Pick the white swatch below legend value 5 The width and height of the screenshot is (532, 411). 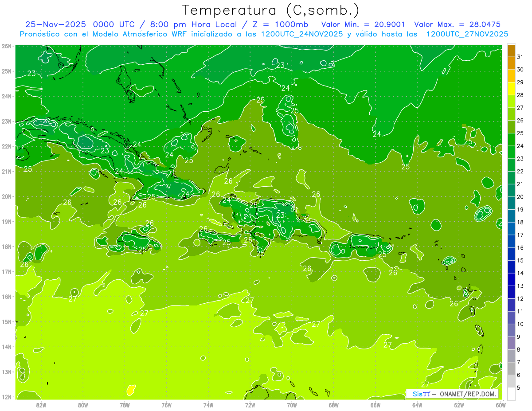click(x=511, y=394)
